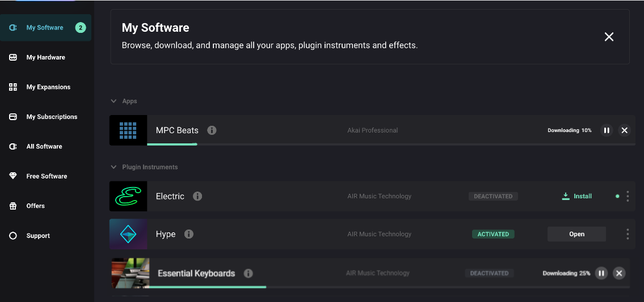Click the notification badge showing 2
Viewport: 644px width, 302px height.
click(81, 28)
